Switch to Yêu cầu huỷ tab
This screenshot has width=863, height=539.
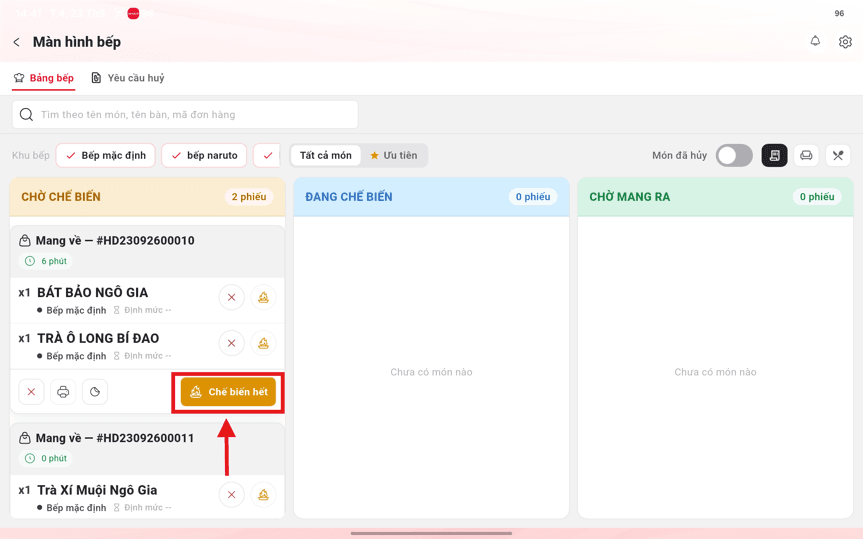click(x=128, y=78)
